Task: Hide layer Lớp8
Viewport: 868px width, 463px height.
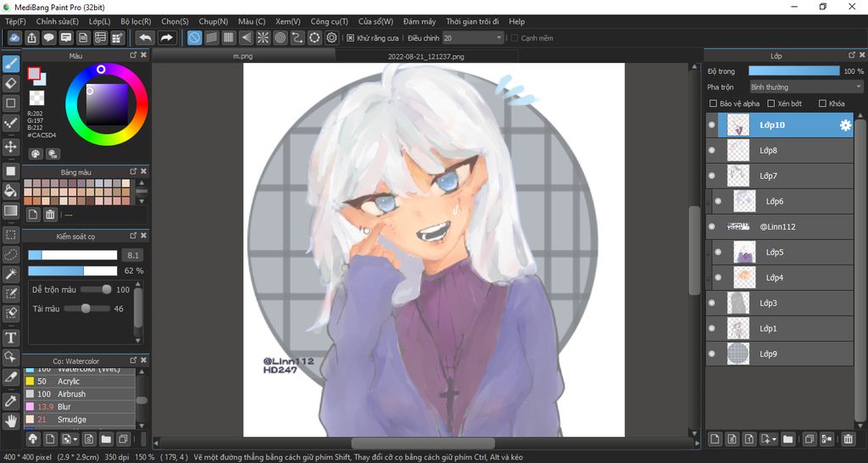Action: pyautogui.click(x=712, y=150)
